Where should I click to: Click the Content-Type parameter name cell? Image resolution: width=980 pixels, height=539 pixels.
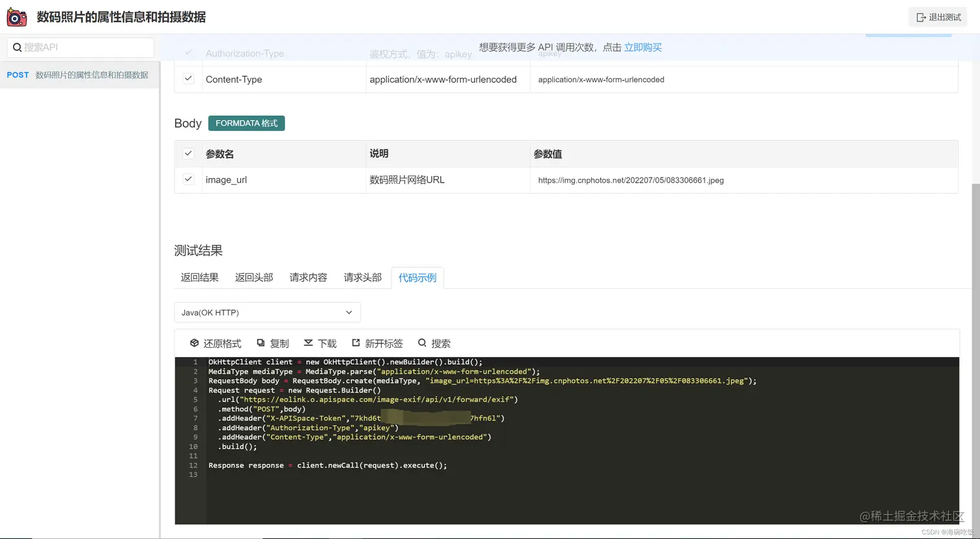(284, 80)
